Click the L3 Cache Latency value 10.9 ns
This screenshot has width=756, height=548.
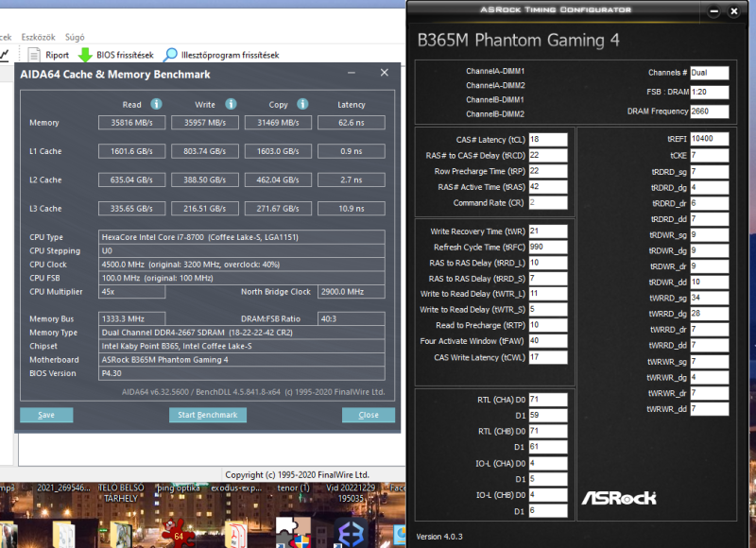coord(352,209)
